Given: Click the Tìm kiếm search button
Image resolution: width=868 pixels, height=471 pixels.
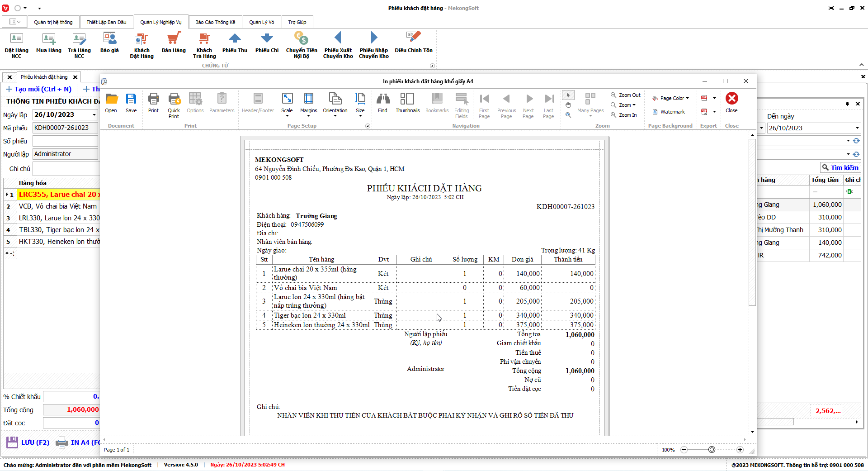Looking at the screenshot, I should click(x=840, y=168).
